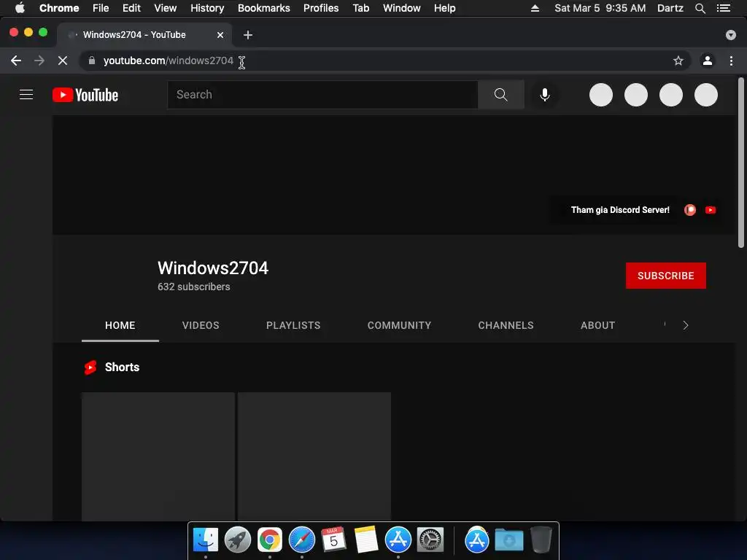747x560 pixels.
Task: Click the YouTube logo
Action: coord(85,95)
